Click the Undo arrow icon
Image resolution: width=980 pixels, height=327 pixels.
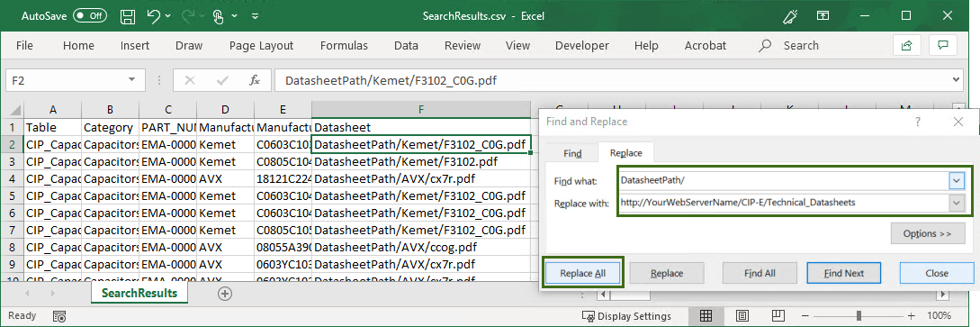coord(155,16)
